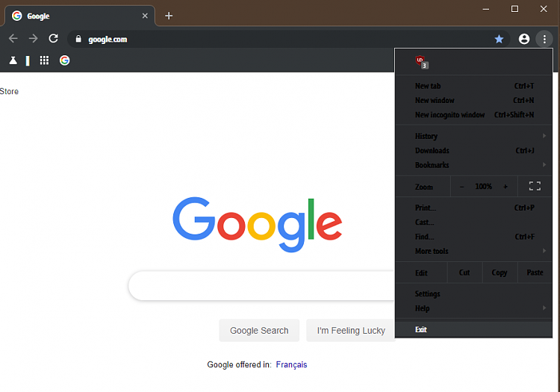Click the Google logo
560x392 pixels.
257,224
